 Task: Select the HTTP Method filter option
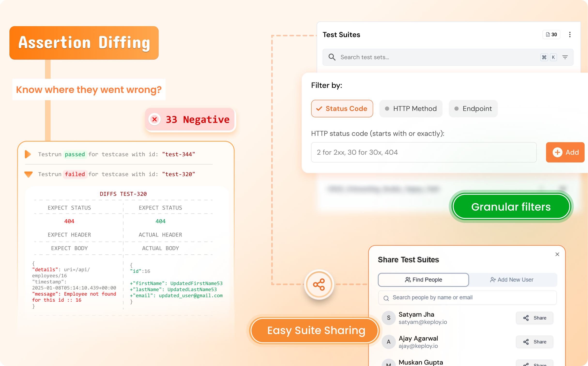point(411,109)
